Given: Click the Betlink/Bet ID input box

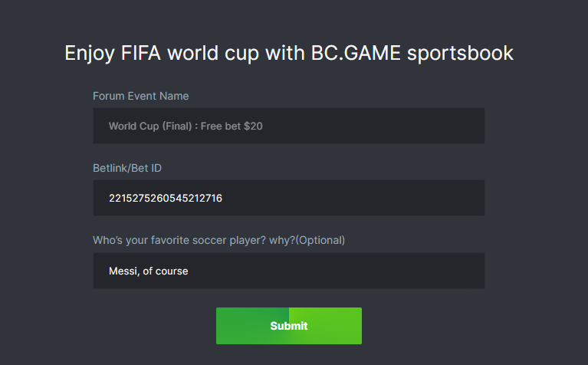Looking at the screenshot, I should 288,198.
